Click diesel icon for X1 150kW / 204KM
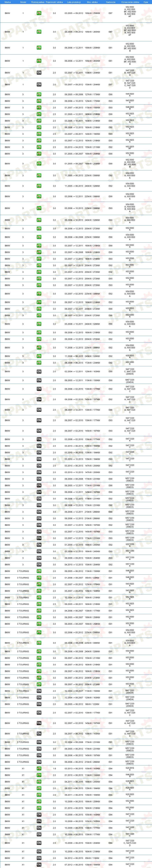 [x=39, y=843]
